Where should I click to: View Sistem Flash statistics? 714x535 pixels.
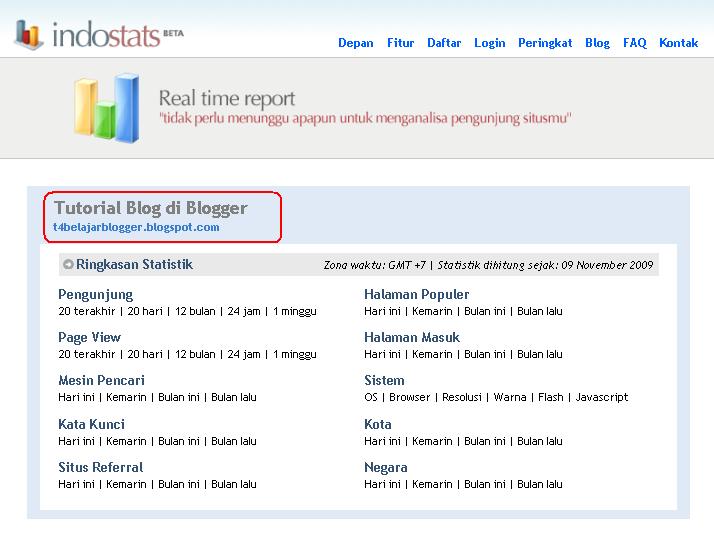(x=551, y=397)
